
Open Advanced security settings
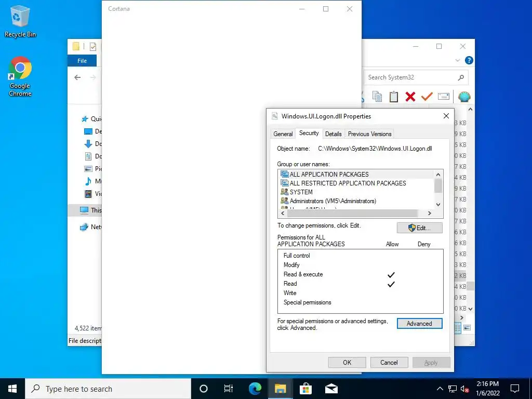coord(419,323)
